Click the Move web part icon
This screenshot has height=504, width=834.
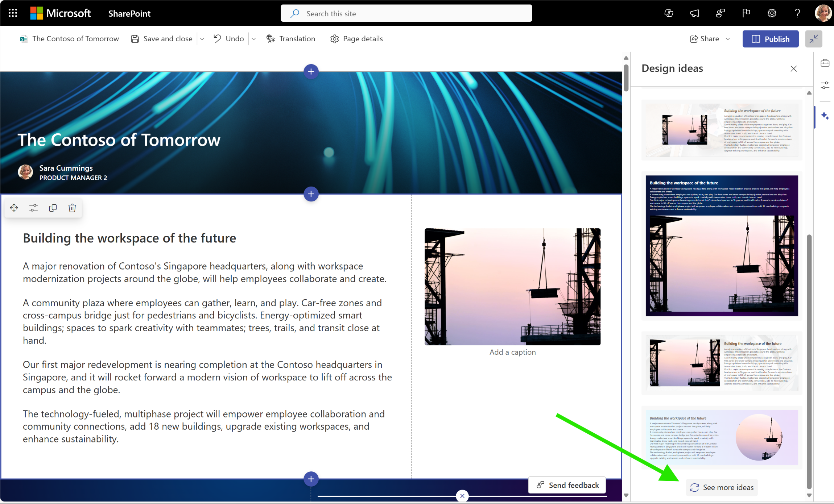tap(14, 208)
